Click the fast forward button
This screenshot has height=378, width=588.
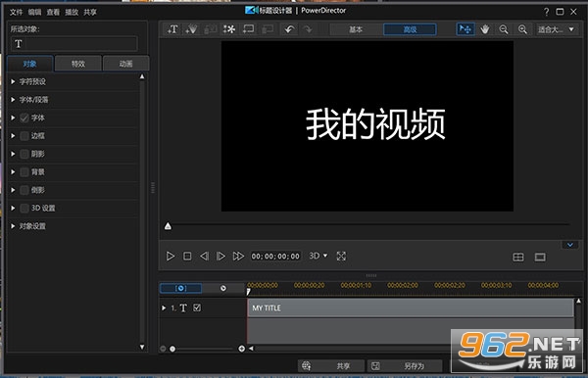(238, 257)
